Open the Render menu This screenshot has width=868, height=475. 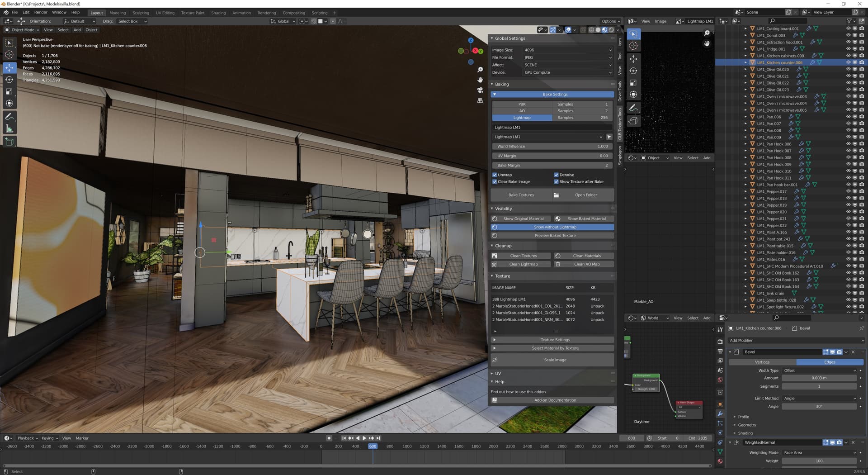click(x=41, y=12)
